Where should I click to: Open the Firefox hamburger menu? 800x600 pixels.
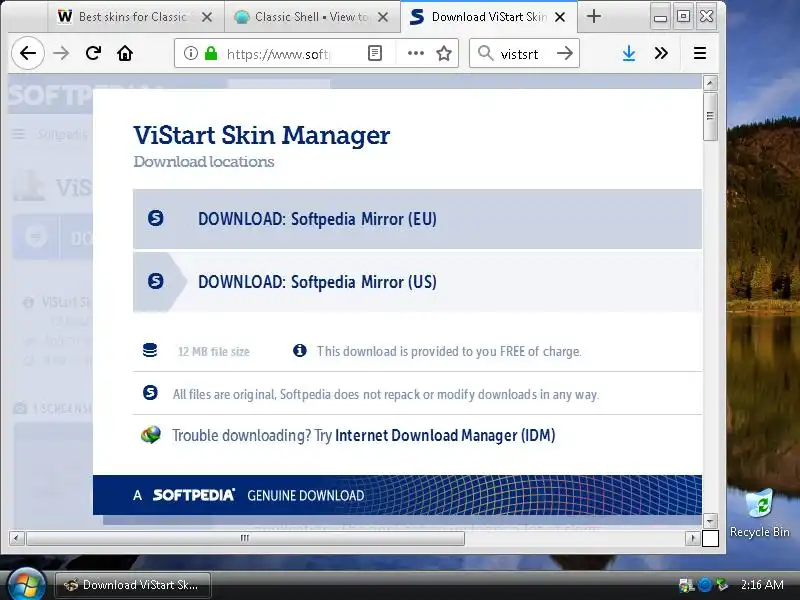(x=700, y=53)
